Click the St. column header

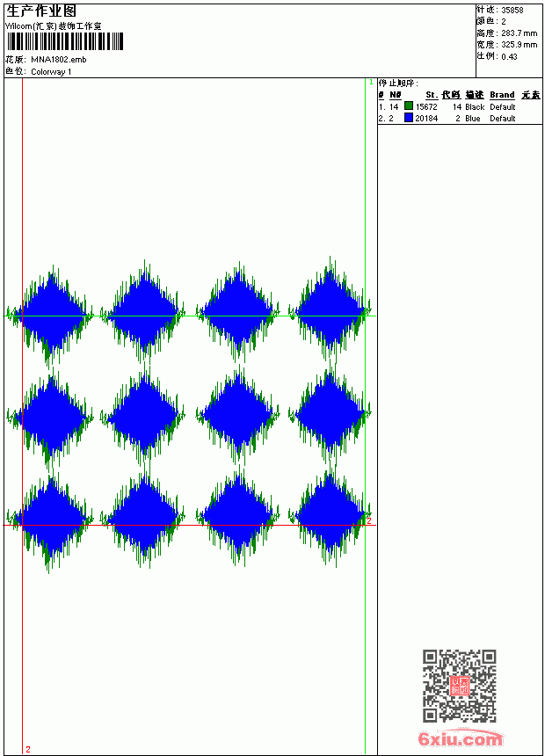point(432,95)
